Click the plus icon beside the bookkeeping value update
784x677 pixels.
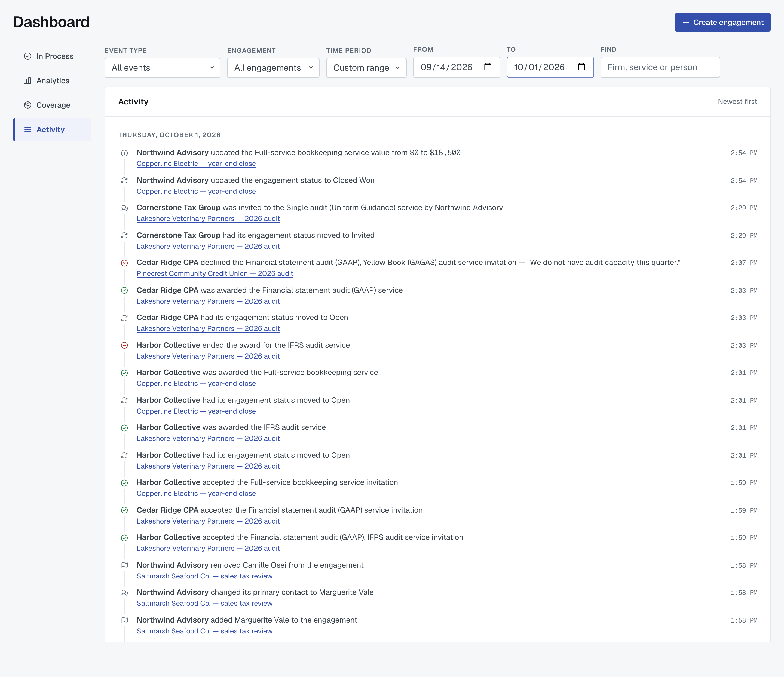pyautogui.click(x=124, y=153)
